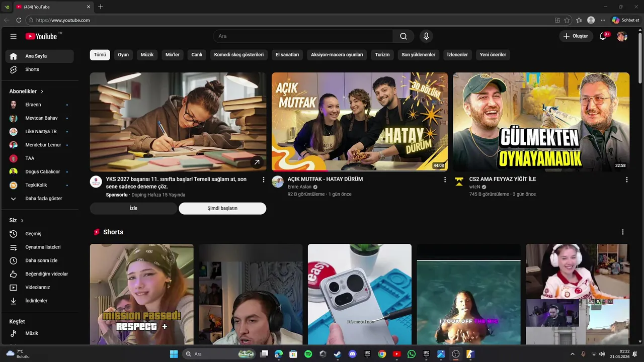Image resolution: width=644 pixels, height=362 pixels.
Task: Play the It's metal now short
Action: (360, 294)
